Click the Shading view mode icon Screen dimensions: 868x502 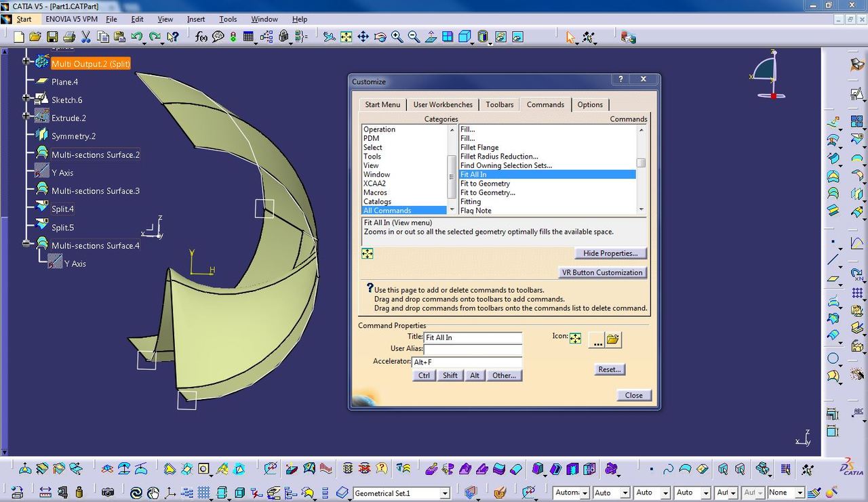point(483,37)
